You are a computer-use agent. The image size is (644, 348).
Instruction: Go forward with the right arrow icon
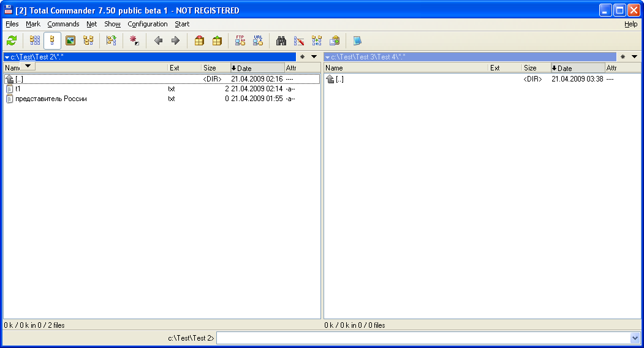[175, 40]
